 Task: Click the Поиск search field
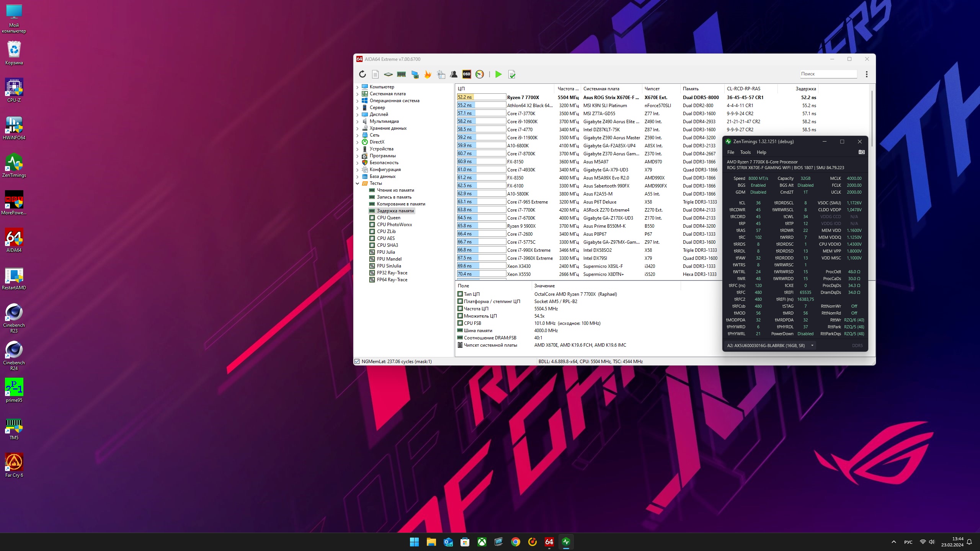[828, 74]
